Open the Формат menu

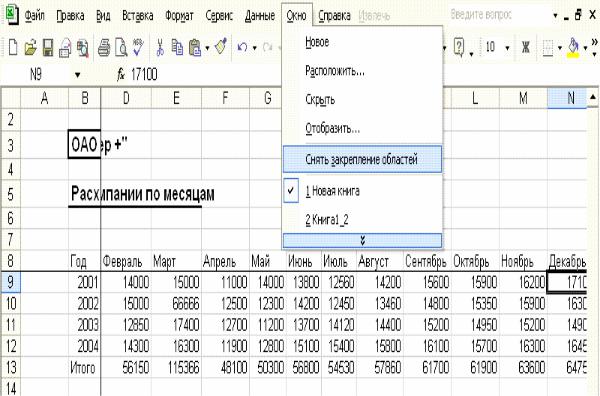coord(179,16)
